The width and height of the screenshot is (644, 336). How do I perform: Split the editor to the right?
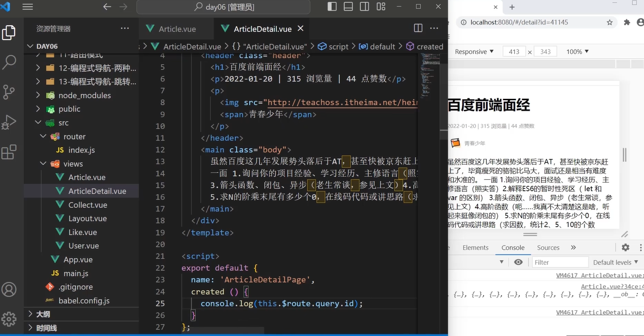click(x=418, y=28)
